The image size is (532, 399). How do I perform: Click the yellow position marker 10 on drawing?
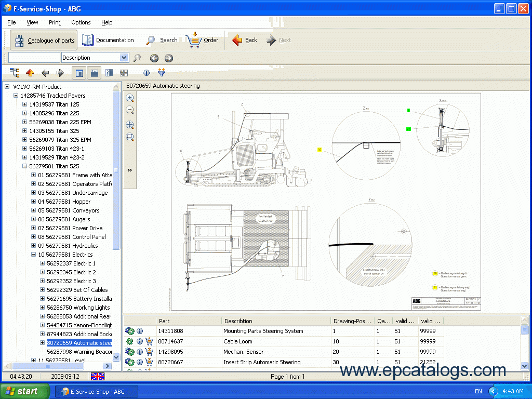[x=320, y=150]
